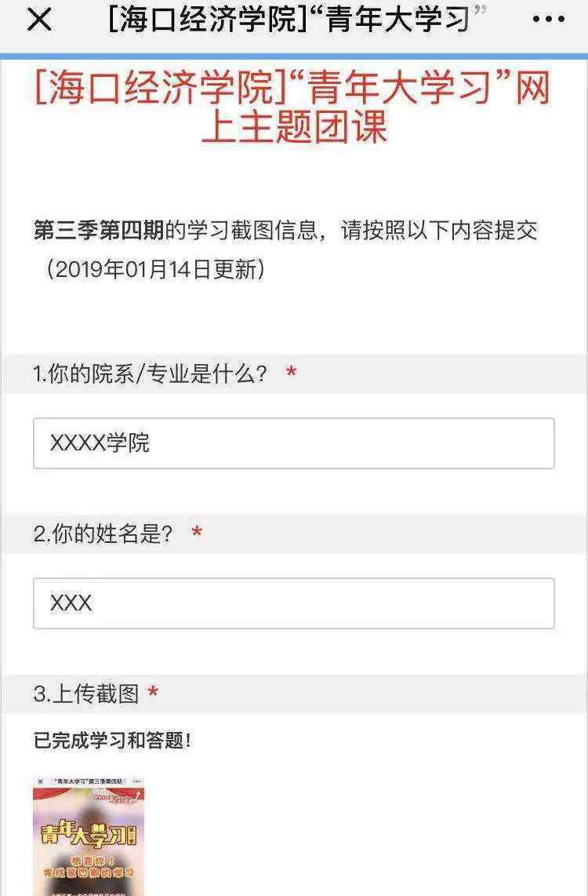The width and height of the screenshot is (588, 896).
Task: Click the red heading line "上主题团课"
Action: click(x=294, y=126)
